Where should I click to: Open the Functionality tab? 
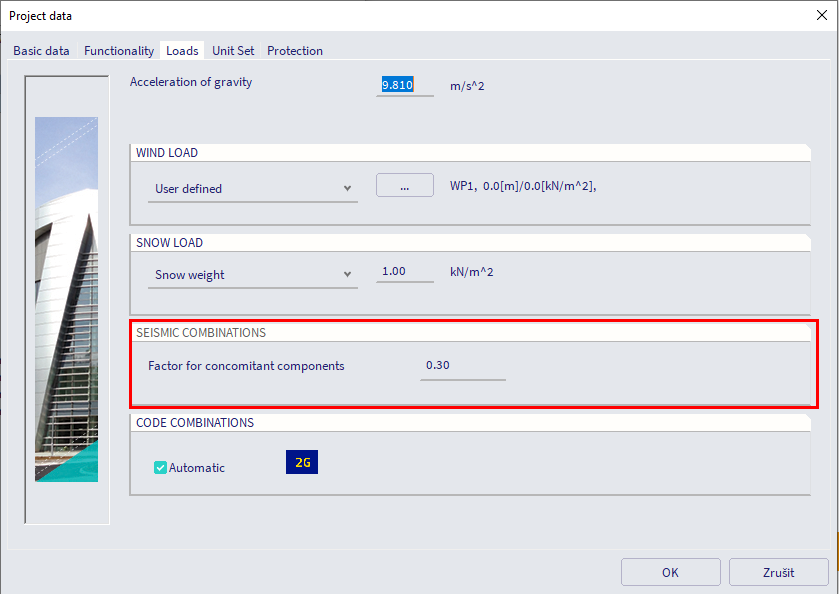coord(119,51)
